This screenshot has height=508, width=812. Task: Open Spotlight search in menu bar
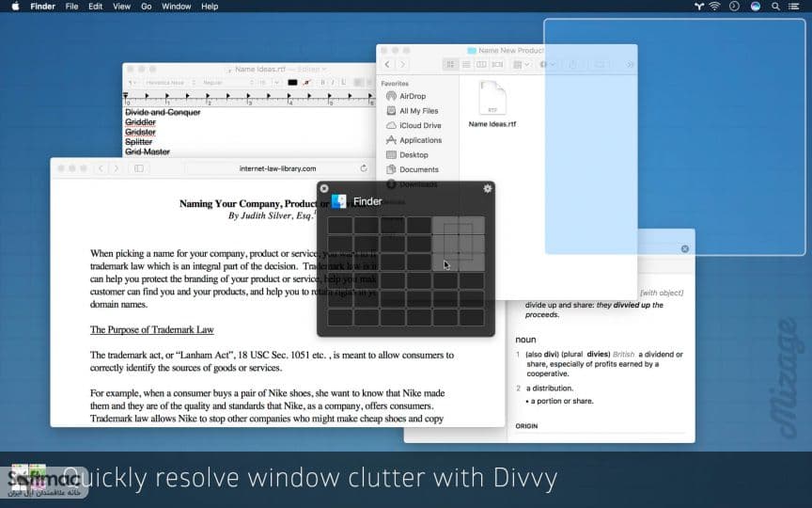coord(775,7)
